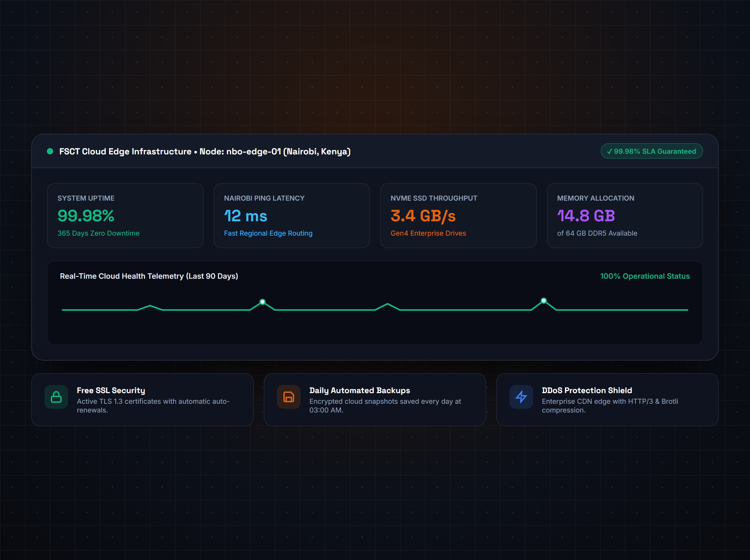Click the MEMORY ALLOCATION label

point(596,198)
